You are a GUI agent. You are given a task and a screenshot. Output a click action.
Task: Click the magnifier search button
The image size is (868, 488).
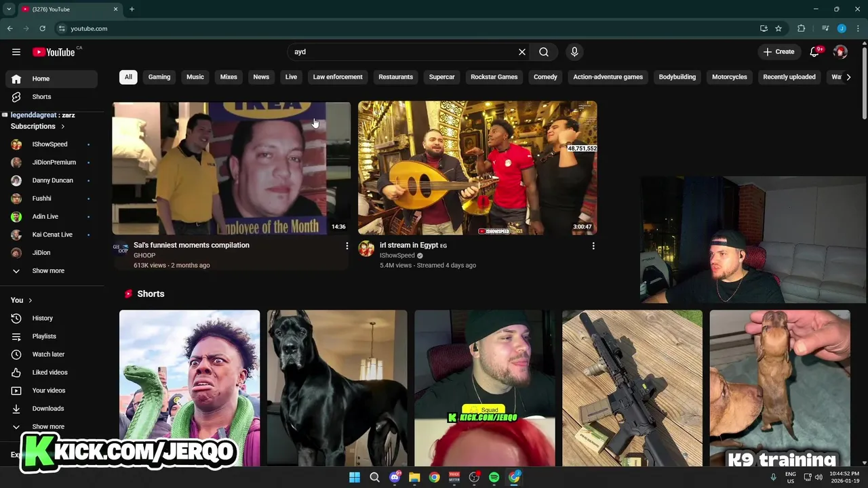[x=544, y=52]
